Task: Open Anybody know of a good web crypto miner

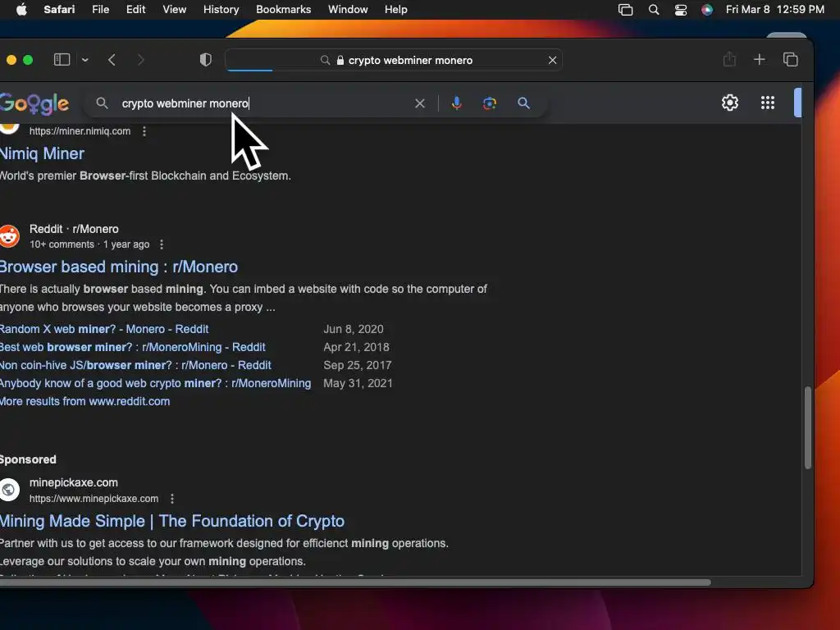Action: 155,384
